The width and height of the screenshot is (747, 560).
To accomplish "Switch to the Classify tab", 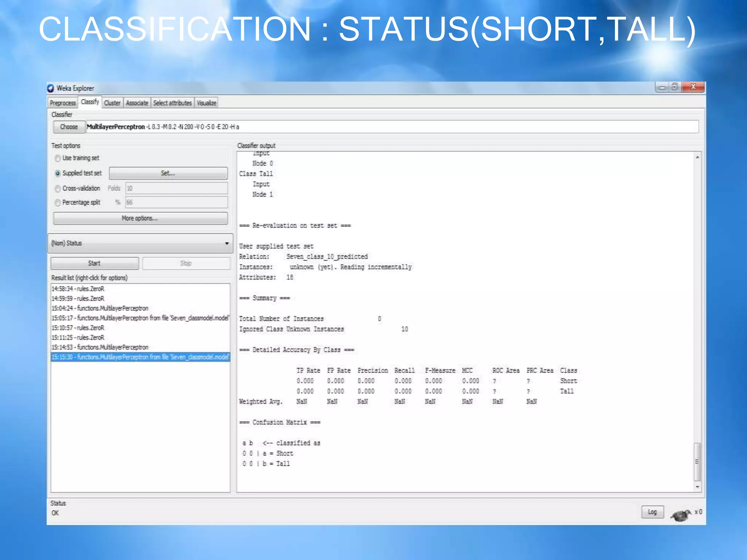I will coord(90,102).
